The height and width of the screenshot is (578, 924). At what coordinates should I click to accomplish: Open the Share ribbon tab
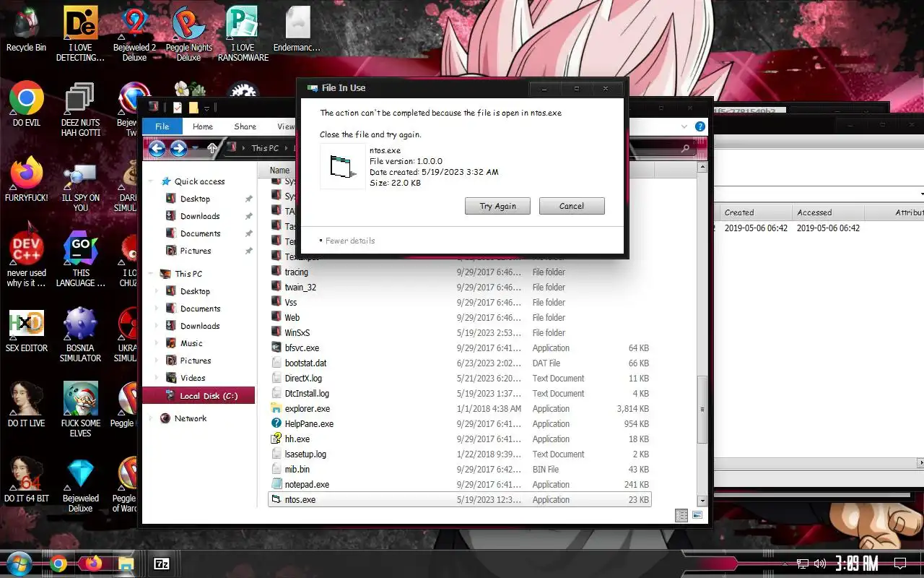pyautogui.click(x=245, y=126)
